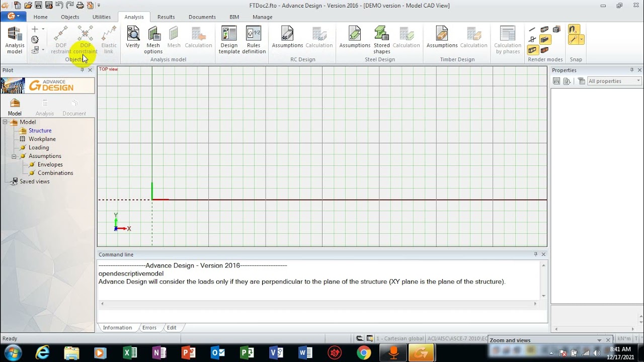Toggle the Snap magnet mode button
Image resolution: width=644 pixels, height=362 pixels.
coord(574,29)
